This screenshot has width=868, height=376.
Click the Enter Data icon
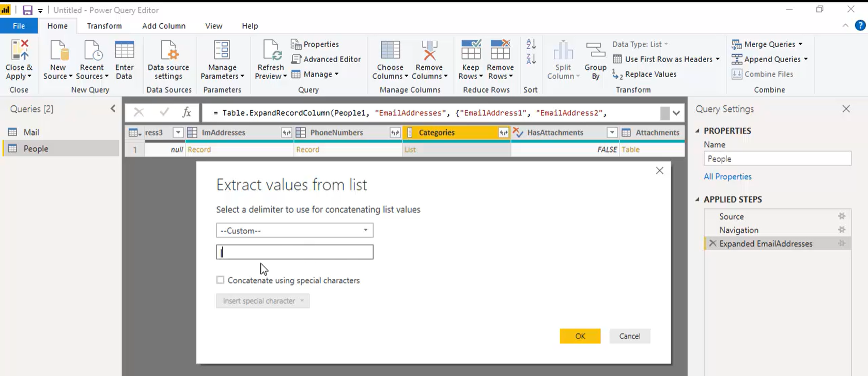click(x=125, y=51)
